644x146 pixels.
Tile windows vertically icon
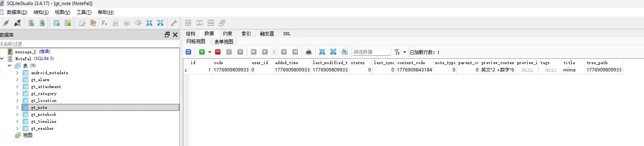tap(211, 23)
